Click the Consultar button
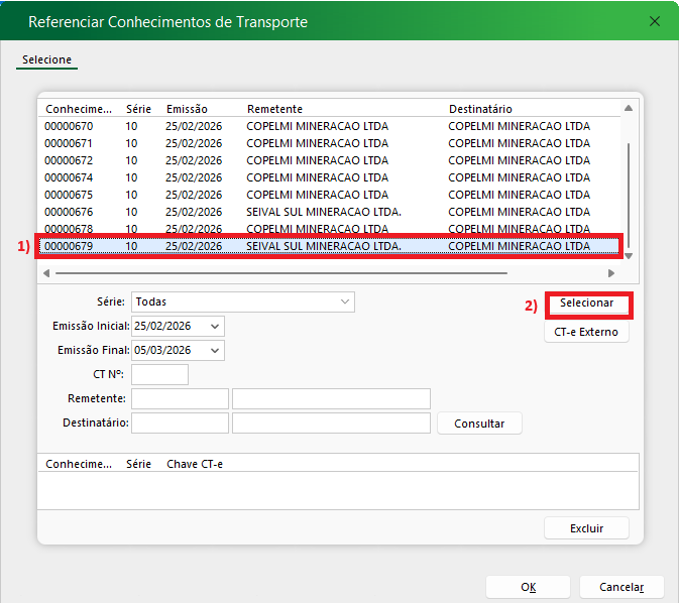 click(x=479, y=423)
